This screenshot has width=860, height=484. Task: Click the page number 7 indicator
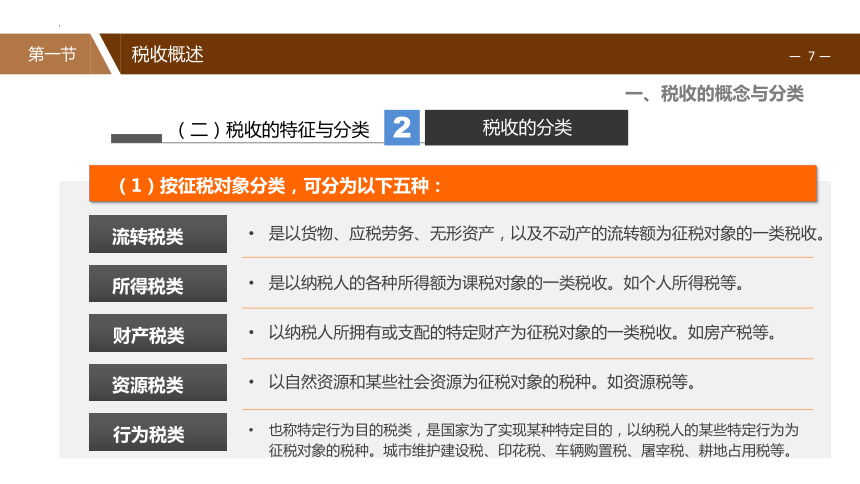point(810,56)
